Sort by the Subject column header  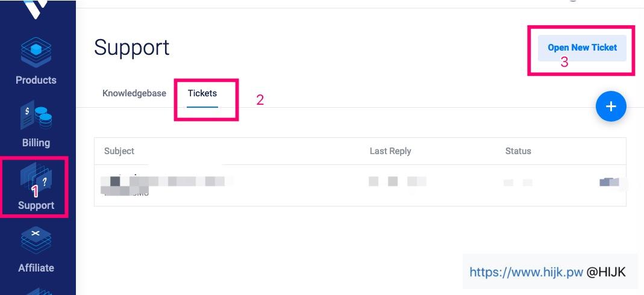tap(119, 151)
